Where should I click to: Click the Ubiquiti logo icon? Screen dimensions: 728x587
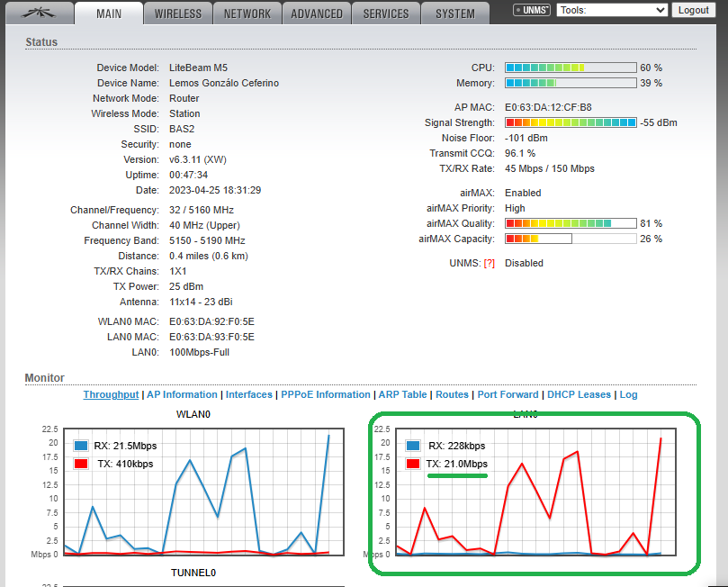click(x=36, y=13)
